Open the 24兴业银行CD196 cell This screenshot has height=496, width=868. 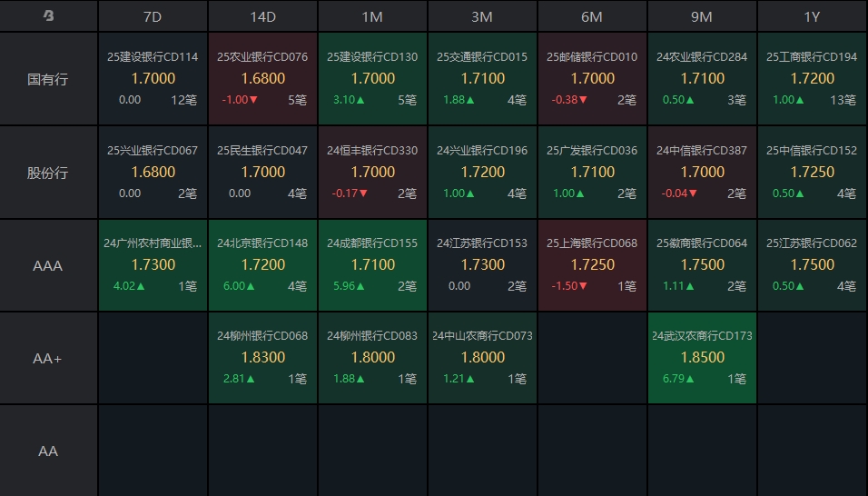[482, 173]
